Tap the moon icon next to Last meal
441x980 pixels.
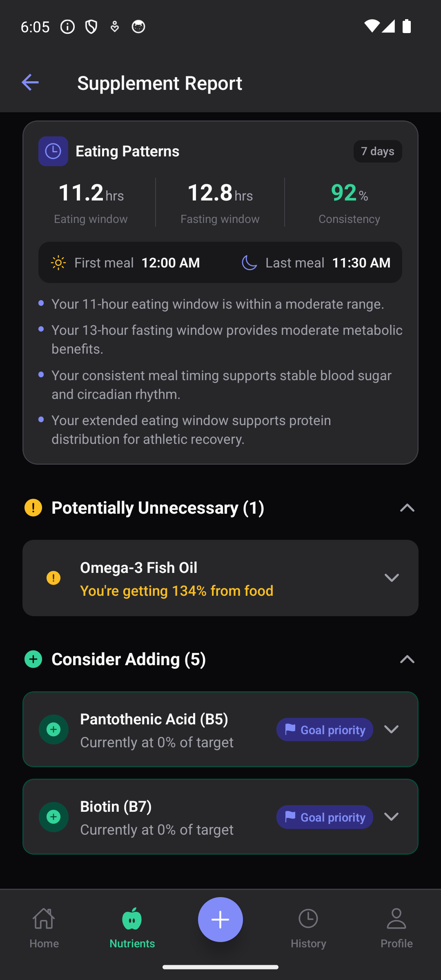pyautogui.click(x=249, y=263)
